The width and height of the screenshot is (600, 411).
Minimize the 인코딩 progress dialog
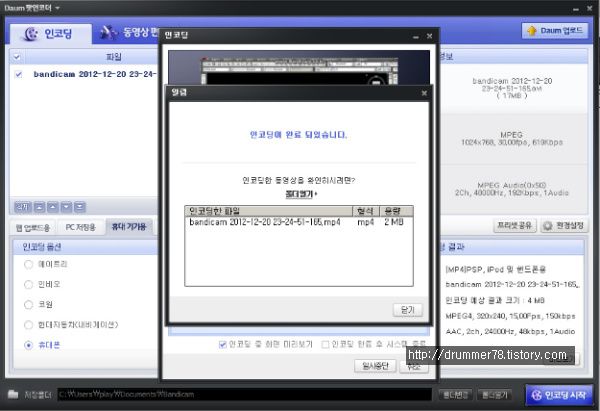coord(416,37)
